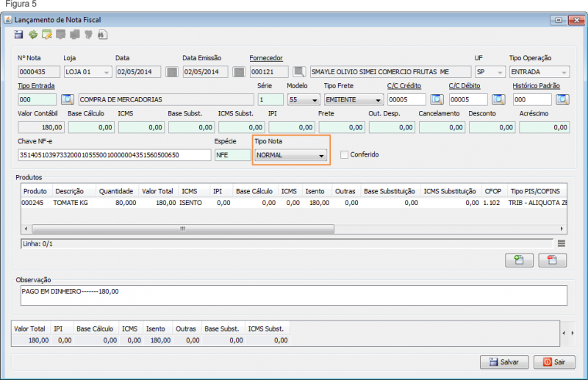The height and width of the screenshot is (380, 588).
Task: Click the Tipo PIS/COFINS column header
Action: (537, 191)
